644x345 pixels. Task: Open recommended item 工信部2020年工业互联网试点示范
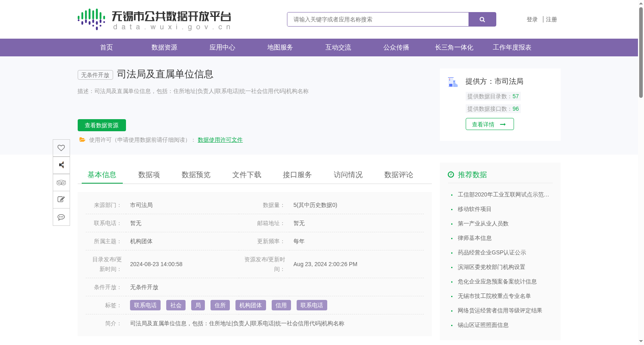[x=503, y=194]
